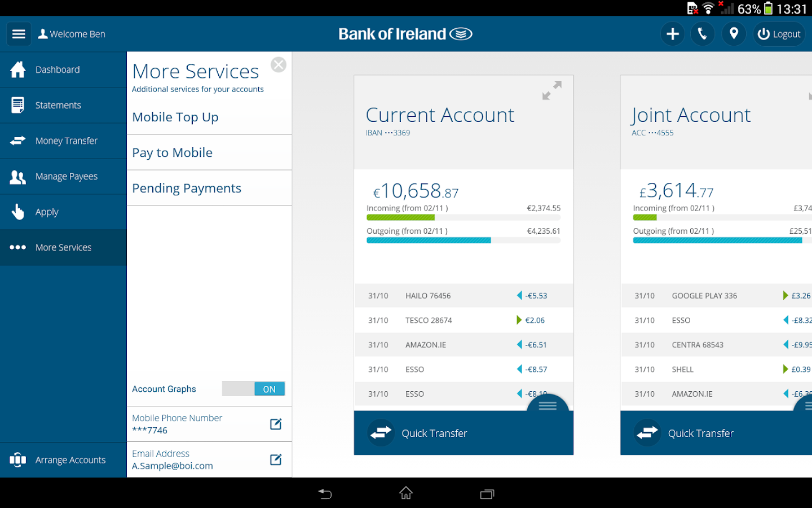812x508 pixels.
Task: Select the HAILO 76456 transaction row
Action: tap(464, 296)
